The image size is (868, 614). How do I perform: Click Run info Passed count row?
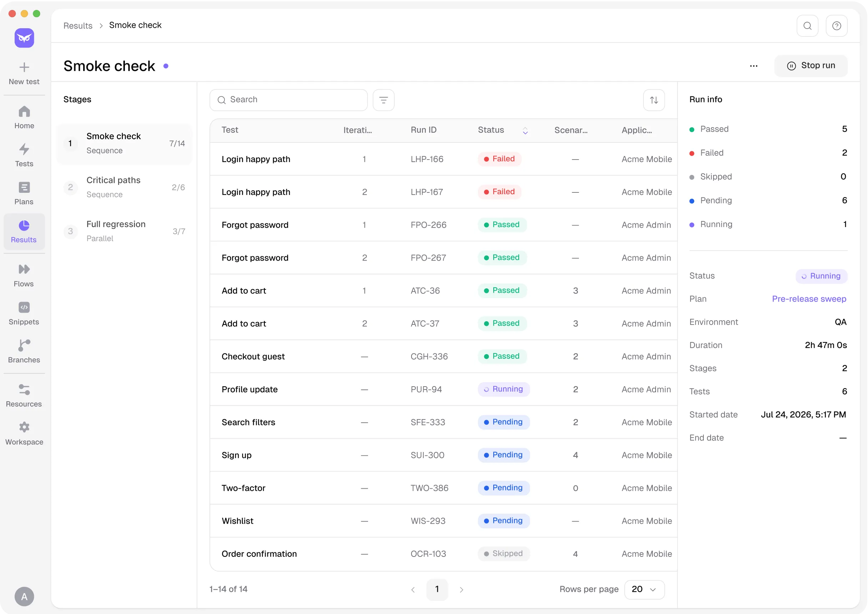pos(768,129)
